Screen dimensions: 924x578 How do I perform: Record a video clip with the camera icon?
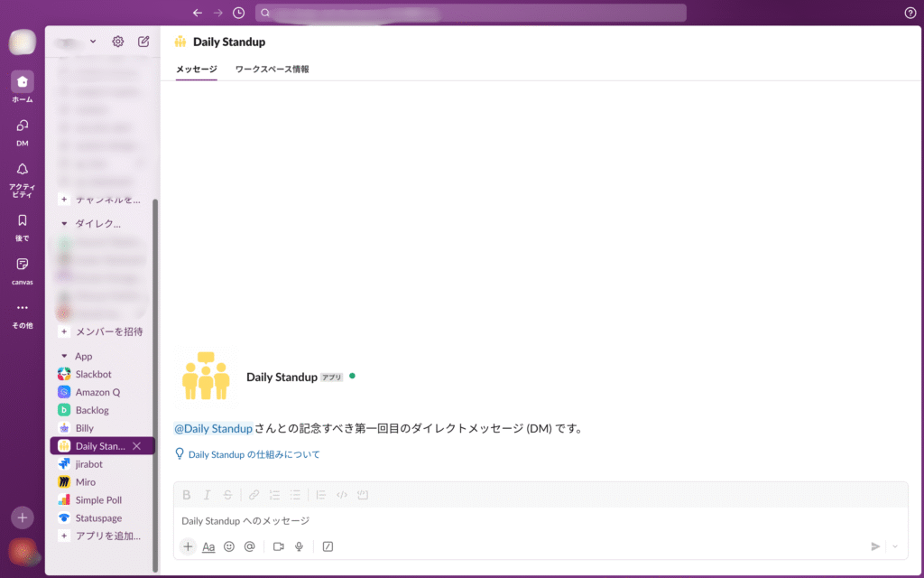click(279, 546)
